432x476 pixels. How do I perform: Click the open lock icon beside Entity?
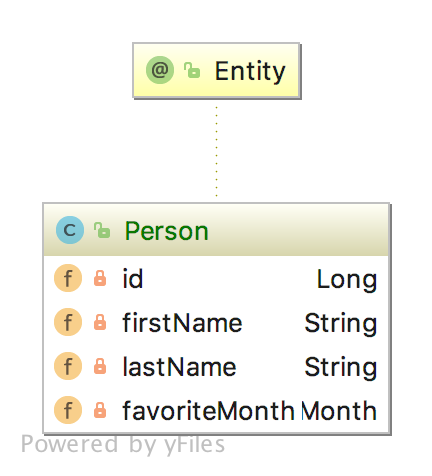tap(192, 70)
